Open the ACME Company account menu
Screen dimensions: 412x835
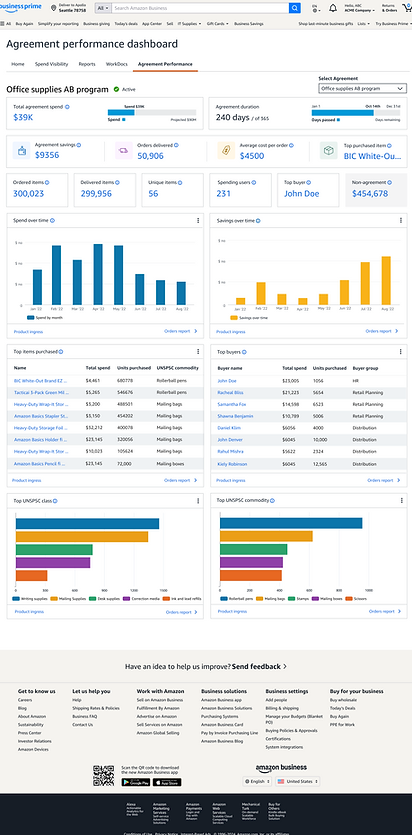point(359,9)
